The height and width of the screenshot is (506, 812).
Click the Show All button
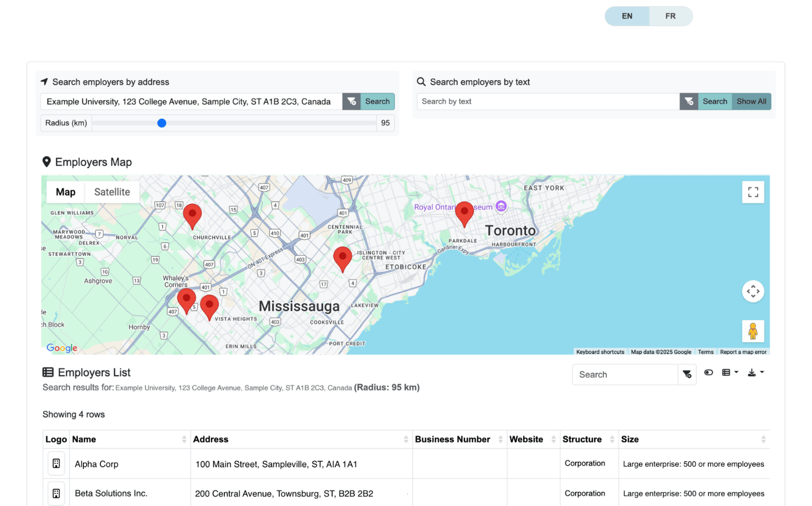point(751,102)
